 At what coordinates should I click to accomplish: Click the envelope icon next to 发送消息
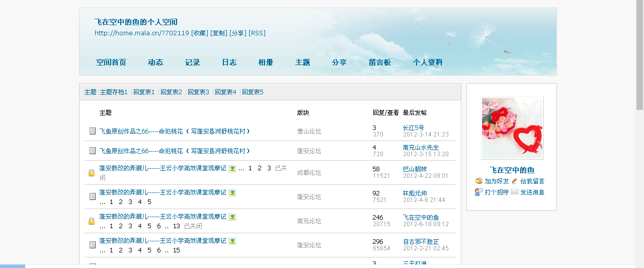514,192
